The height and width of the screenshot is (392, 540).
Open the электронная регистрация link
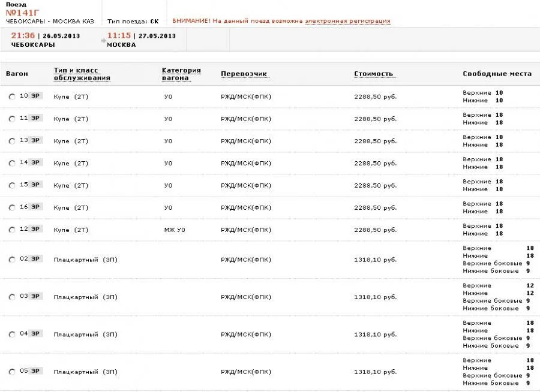347,21
